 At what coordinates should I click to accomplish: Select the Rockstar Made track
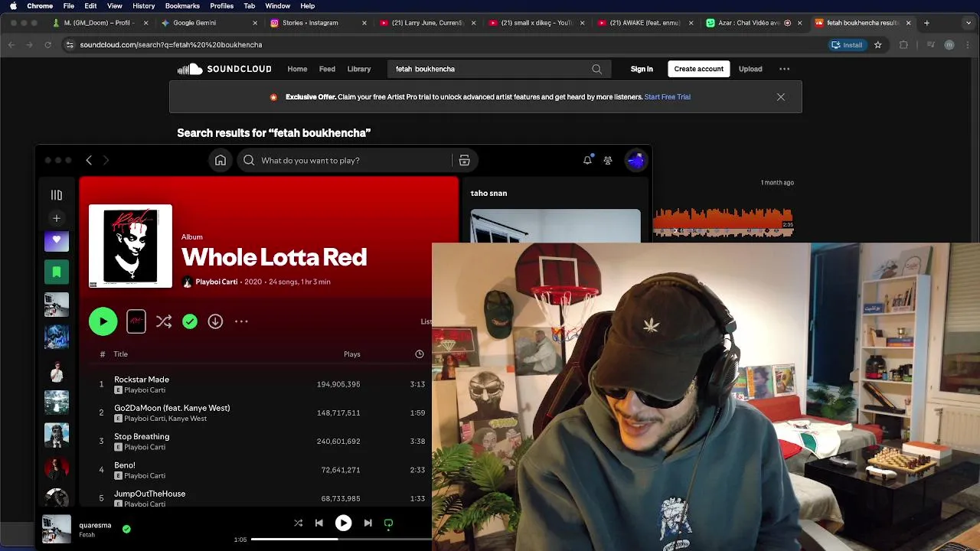[x=142, y=380]
